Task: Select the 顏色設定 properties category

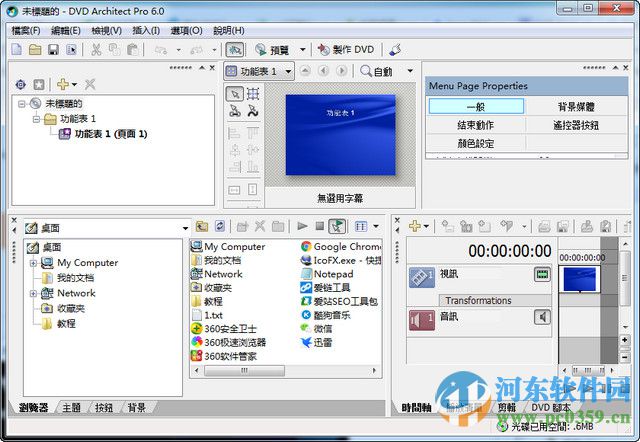Action: (x=476, y=143)
